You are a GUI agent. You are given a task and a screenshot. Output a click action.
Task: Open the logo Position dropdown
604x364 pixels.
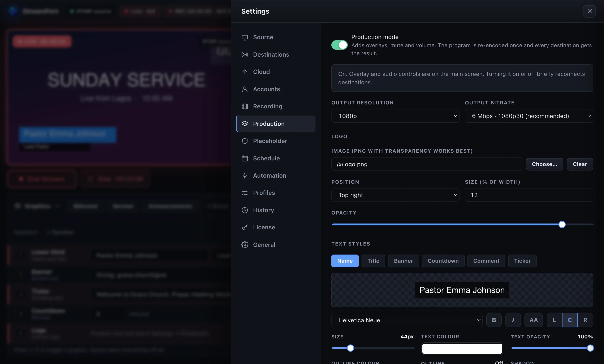tap(395, 195)
